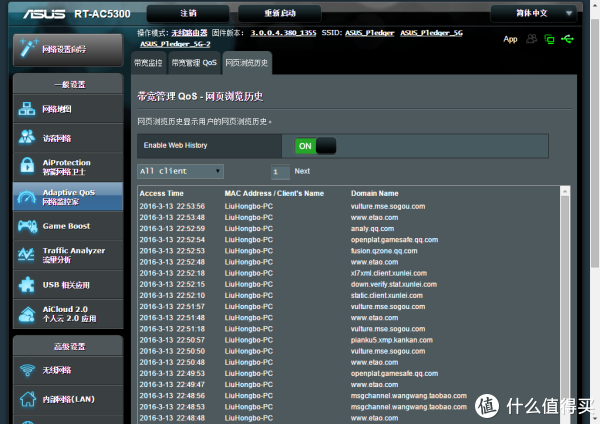The height and width of the screenshot is (424, 600).
Task: Click the 22:50:57 access time entry
Action: (172, 340)
